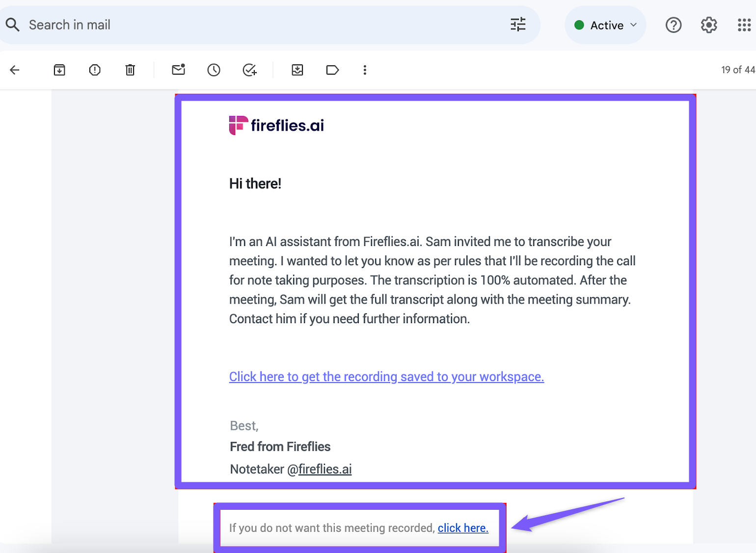
Task: Show search options filter icon
Action: click(518, 25)
